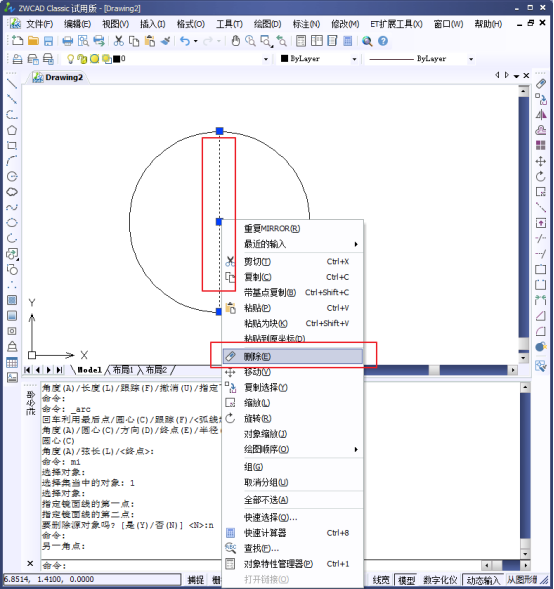This screenshot has height=589, width=554.
Task: Open the ET扩展工具(X) menu
Action: [x=396, y=24]
